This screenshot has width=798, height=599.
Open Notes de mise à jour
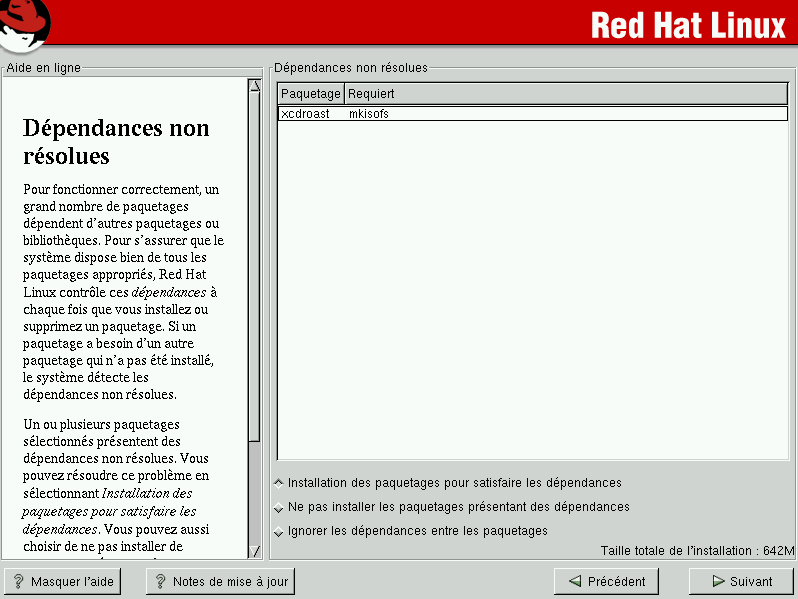[x=221, y=581]
